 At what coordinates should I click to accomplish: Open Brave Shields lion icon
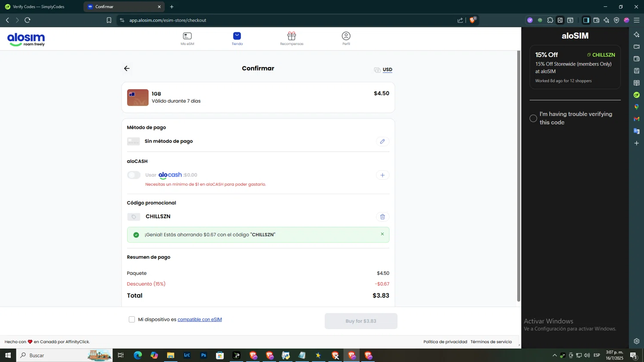(473, 20)
